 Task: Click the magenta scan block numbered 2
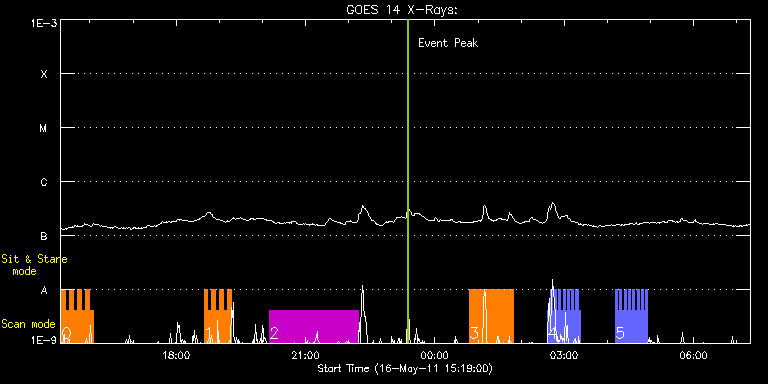tap(314, 327)
